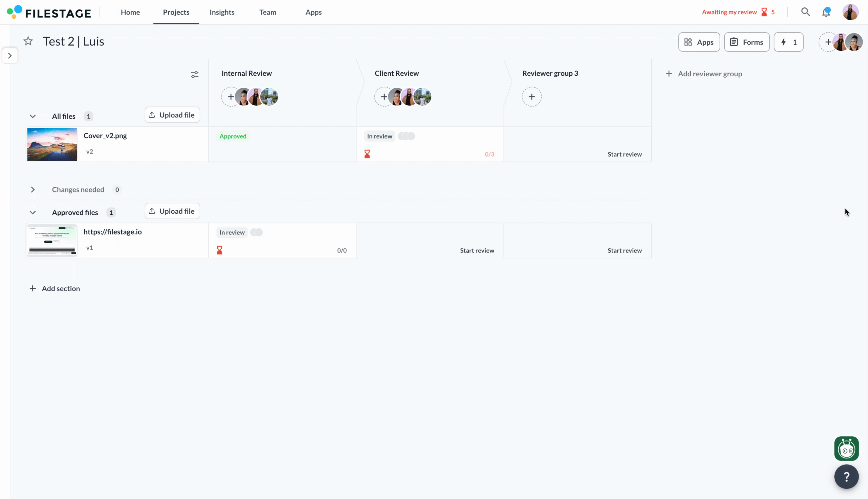Screen dimensions: 868x499
Task: Click the file view settings sliders icon
Action: click(x=194, y=75)
